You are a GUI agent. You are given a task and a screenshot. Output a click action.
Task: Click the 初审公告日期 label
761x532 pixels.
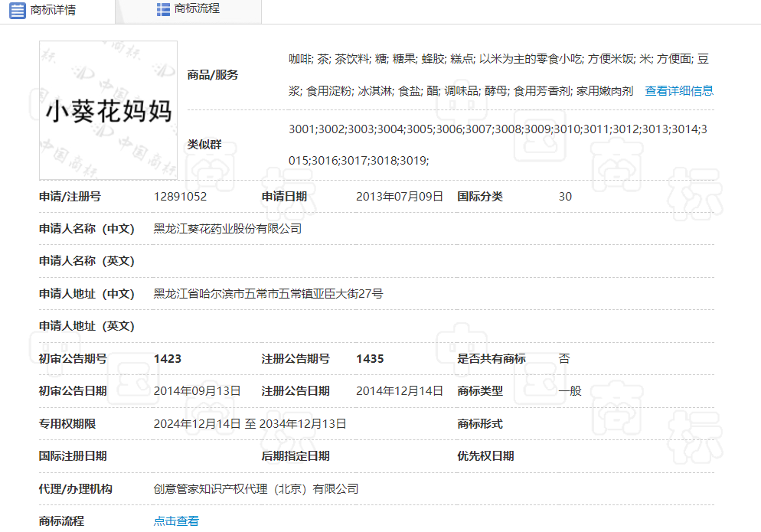pos(73,391)
